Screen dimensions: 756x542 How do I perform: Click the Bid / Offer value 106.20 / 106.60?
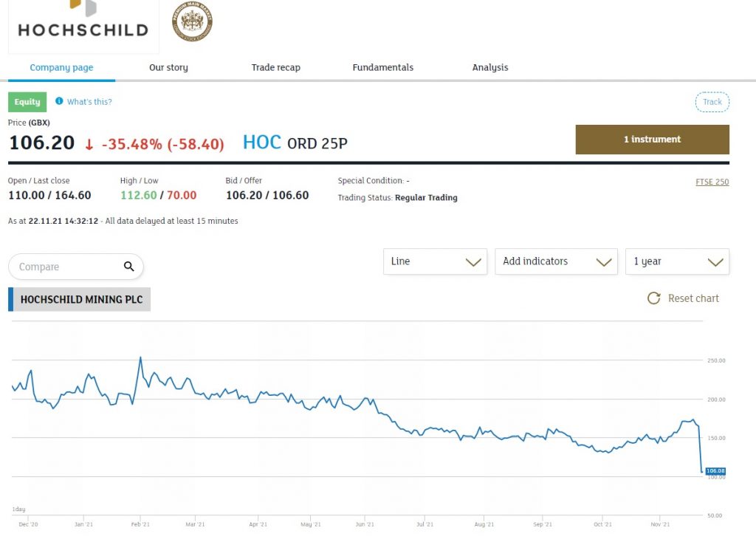(x=267, y=195)
